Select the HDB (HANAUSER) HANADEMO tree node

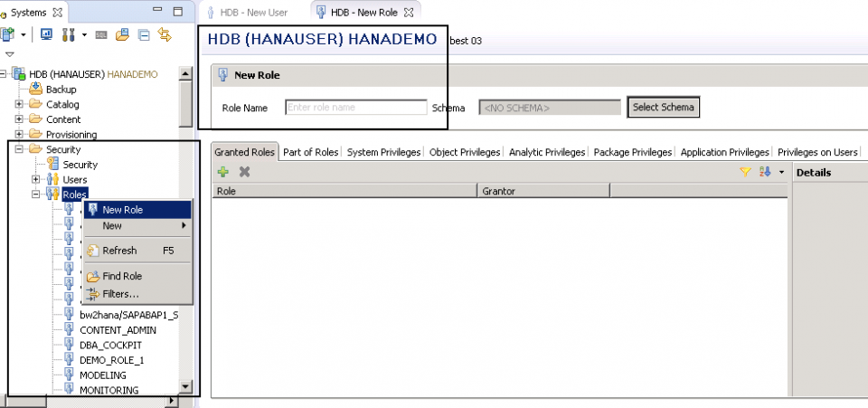pos(93,74)
